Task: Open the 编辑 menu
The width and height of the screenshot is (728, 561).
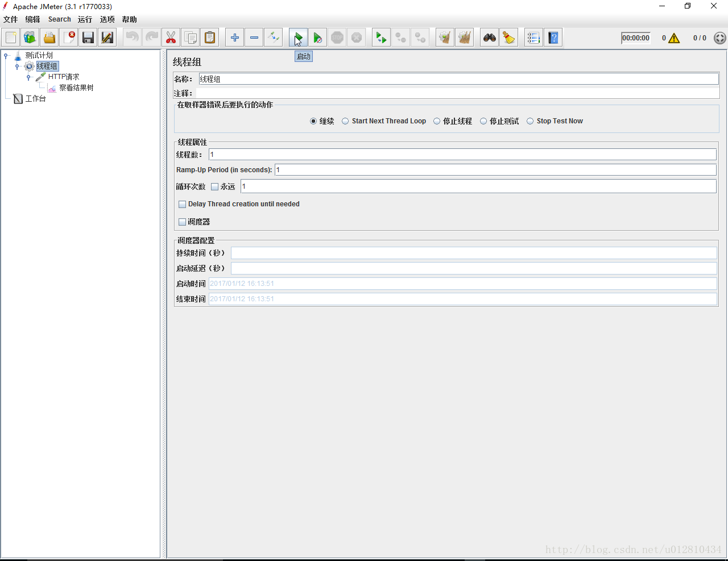Action: 33,19
